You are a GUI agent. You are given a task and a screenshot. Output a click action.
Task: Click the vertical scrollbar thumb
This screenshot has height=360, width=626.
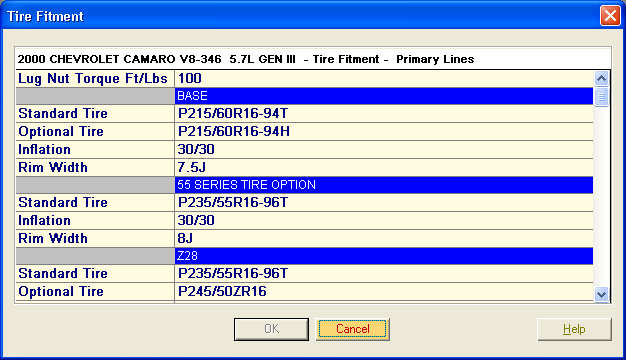[x=601, y=97]
